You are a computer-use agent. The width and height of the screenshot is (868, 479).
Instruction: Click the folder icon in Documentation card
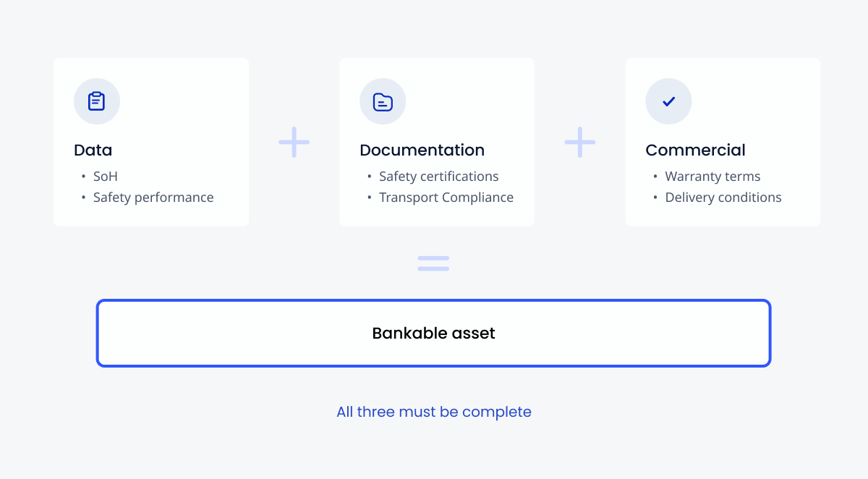click(x=383, y=101)
